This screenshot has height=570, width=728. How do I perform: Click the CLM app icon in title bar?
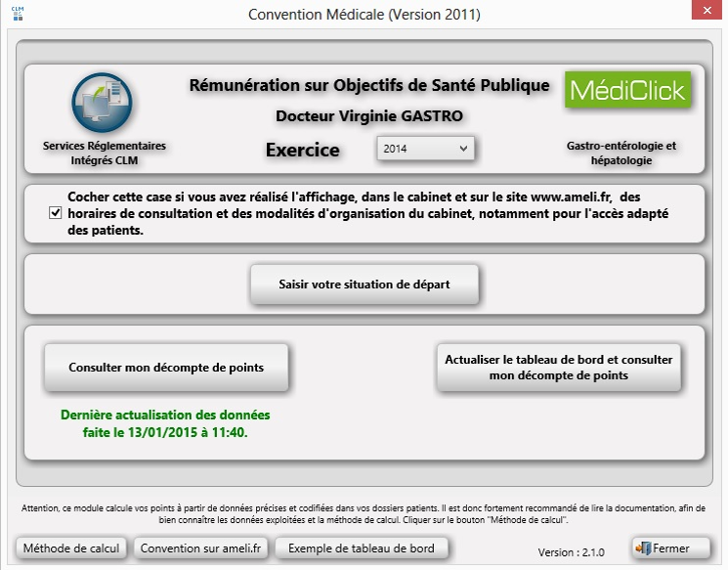pos(18,14)
